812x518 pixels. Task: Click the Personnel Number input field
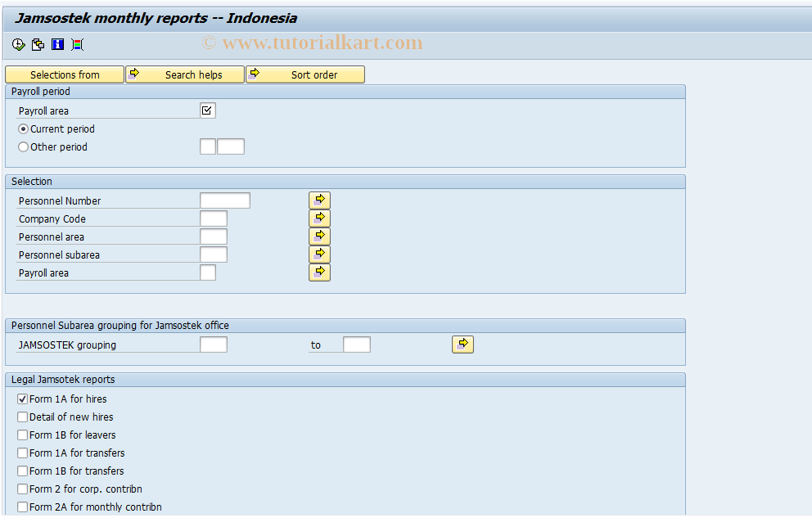tap(225, 200)
